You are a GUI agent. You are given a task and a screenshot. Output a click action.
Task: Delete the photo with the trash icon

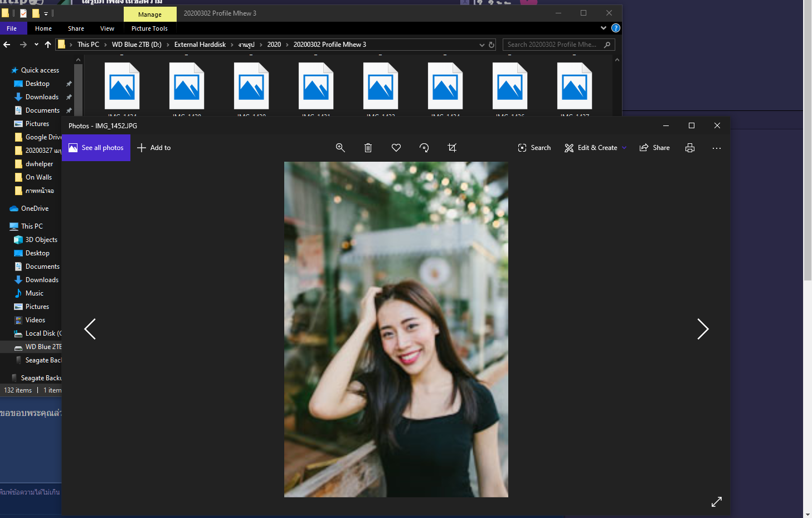368,148
